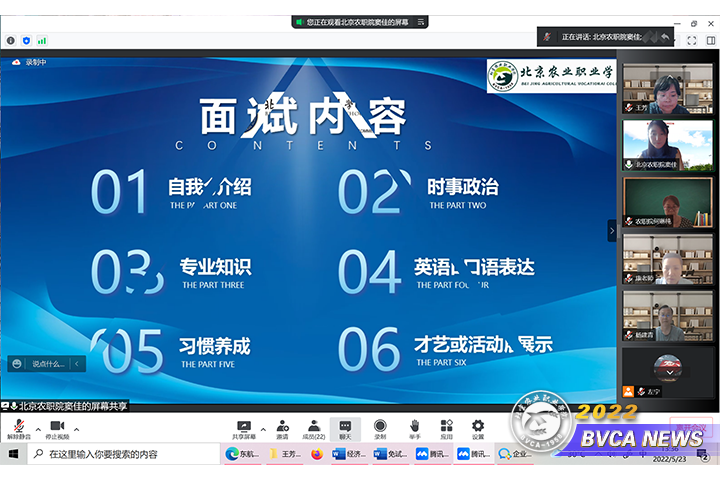This screenshot has width=720, height=480.
Task: Type in the 说点什么 chat input
Action: coord(48,364)
